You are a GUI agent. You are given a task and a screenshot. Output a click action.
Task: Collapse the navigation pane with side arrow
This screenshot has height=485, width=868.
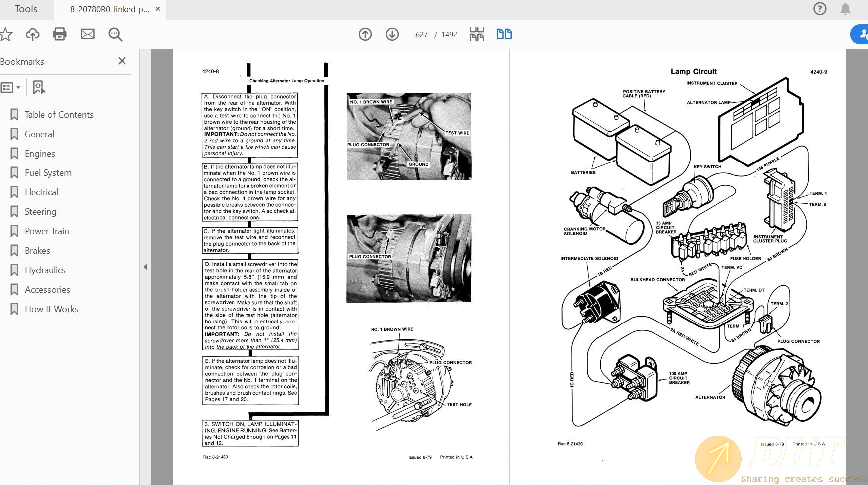tap(145, 267)
